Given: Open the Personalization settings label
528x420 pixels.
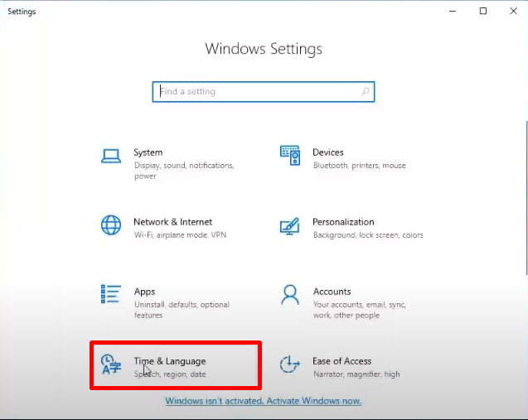Looking at the screenshot, I should [x=343, y=222].
